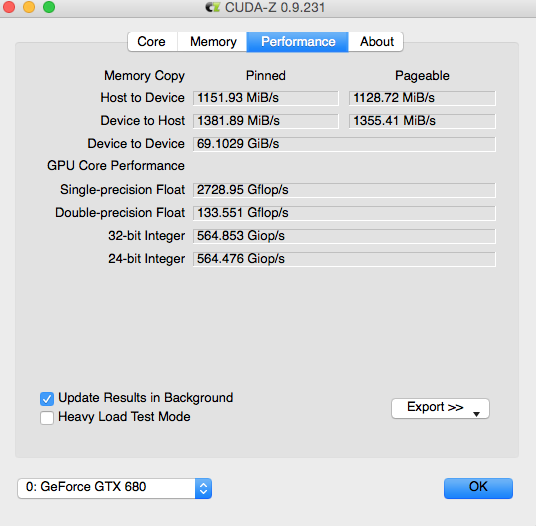The width and height of the screenshot is (536, 526).
Task: Click the Device to Device speed field
Action: (344, 144)
